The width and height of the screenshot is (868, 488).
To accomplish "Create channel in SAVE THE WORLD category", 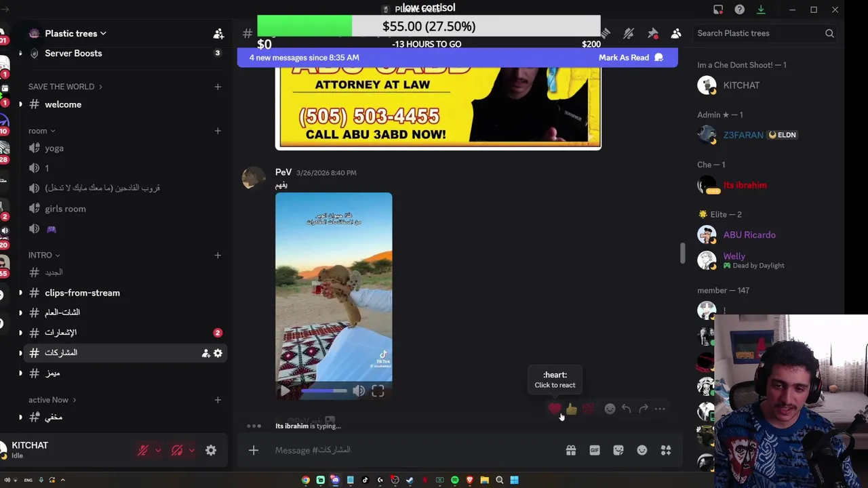I will tap(218, 87).
